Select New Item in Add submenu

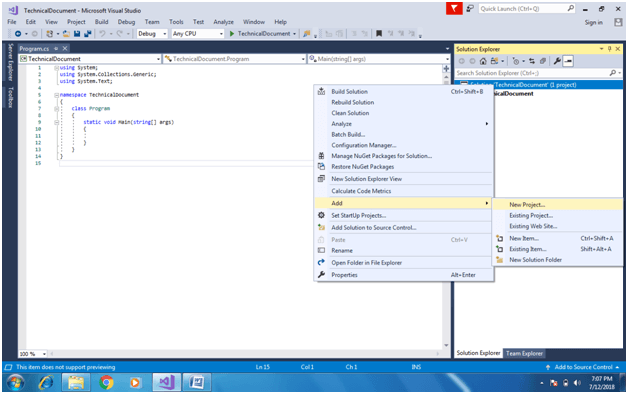[558, 238]
